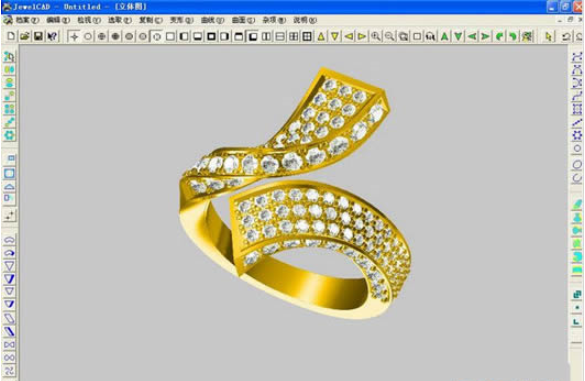Open a file using the folder icon
Image resolution: width=585 pixels, height=381 pixels.
(x=25, y=36)
